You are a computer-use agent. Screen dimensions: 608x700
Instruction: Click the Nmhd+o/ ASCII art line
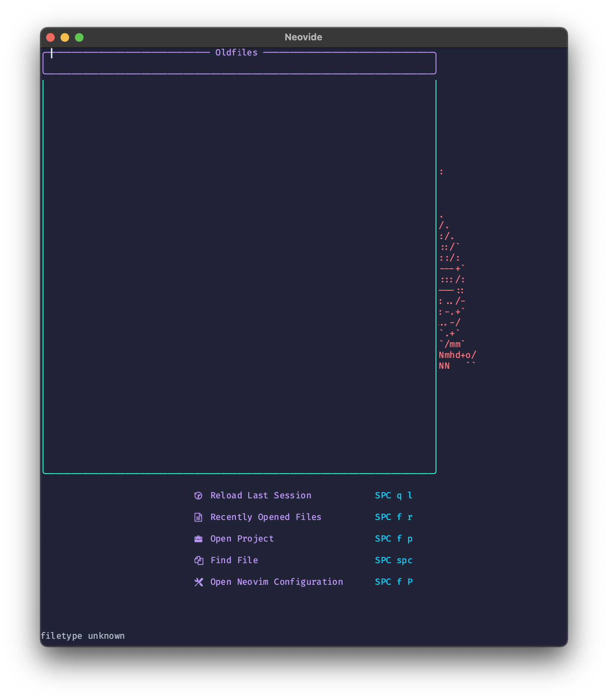coord(457,355)
